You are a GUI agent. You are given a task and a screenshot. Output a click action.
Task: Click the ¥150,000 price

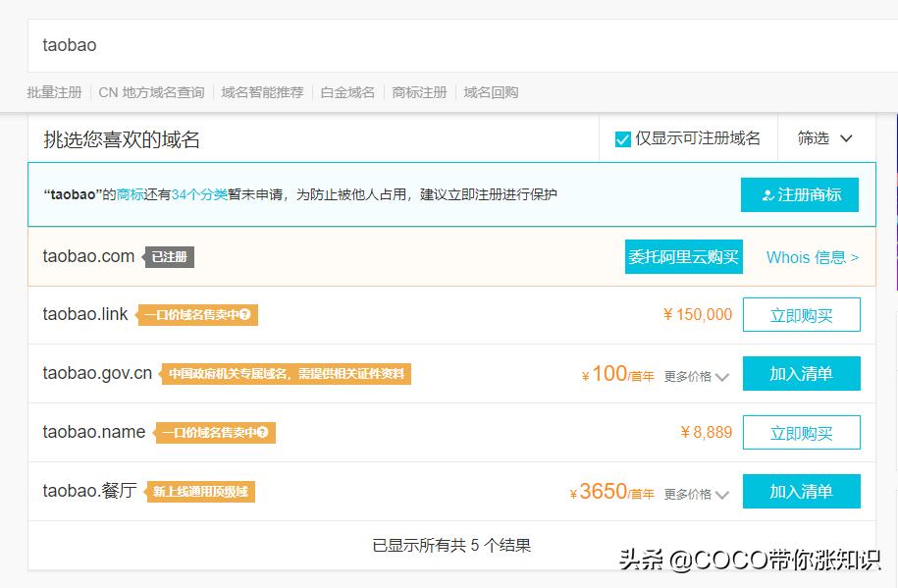click(x=698, y=315)
